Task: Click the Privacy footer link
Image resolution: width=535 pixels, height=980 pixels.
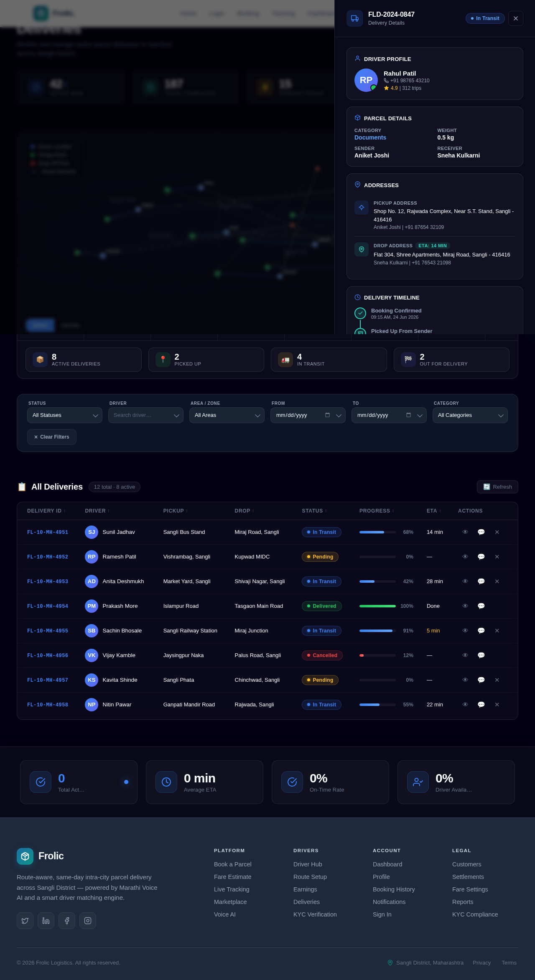Action: pyautogui.click(x=482, y=962)
